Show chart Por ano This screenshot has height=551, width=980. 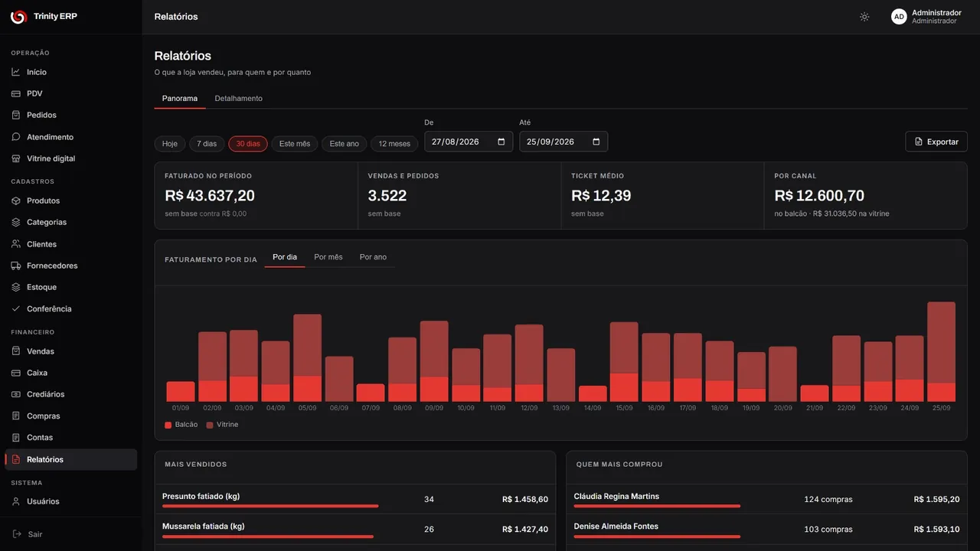[x=373, y=257]
